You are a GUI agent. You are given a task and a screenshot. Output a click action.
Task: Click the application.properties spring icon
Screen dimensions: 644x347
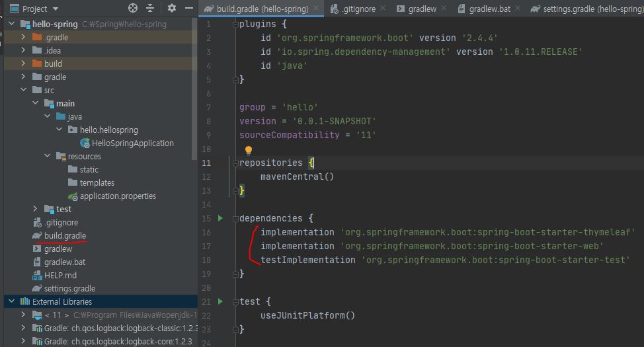pyautogui.click(x=73, y=196)
